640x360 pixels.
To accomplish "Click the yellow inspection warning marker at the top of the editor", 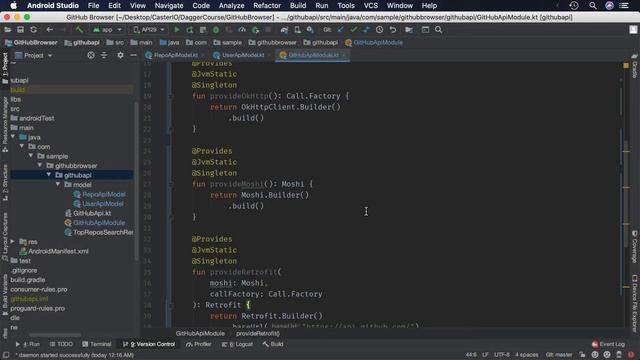I will point(626,65).
